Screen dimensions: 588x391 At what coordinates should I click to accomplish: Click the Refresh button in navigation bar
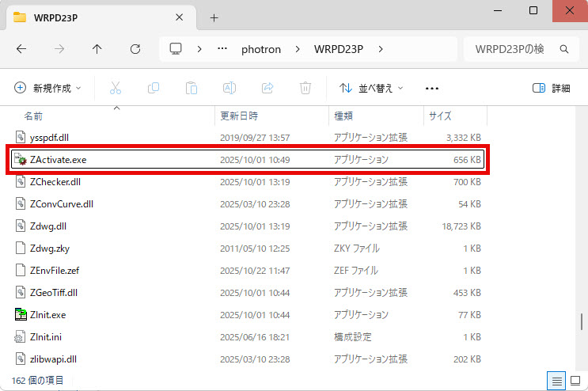[x=135, y=49]
